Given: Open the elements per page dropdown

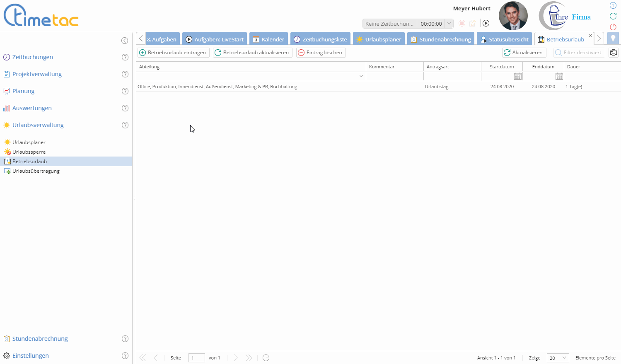Looking at the screenshot, I should [x=558, y=358].
